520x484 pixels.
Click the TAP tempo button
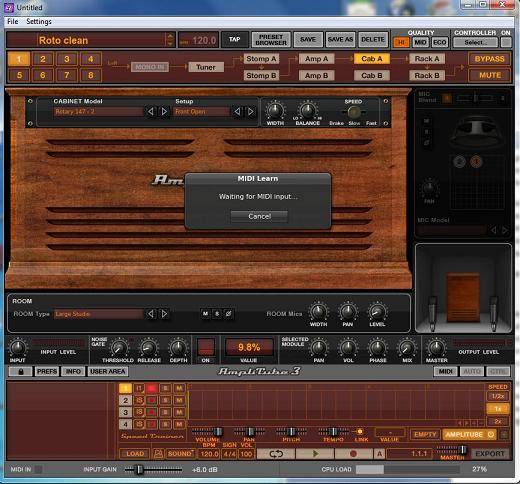[x=235, y=39]
